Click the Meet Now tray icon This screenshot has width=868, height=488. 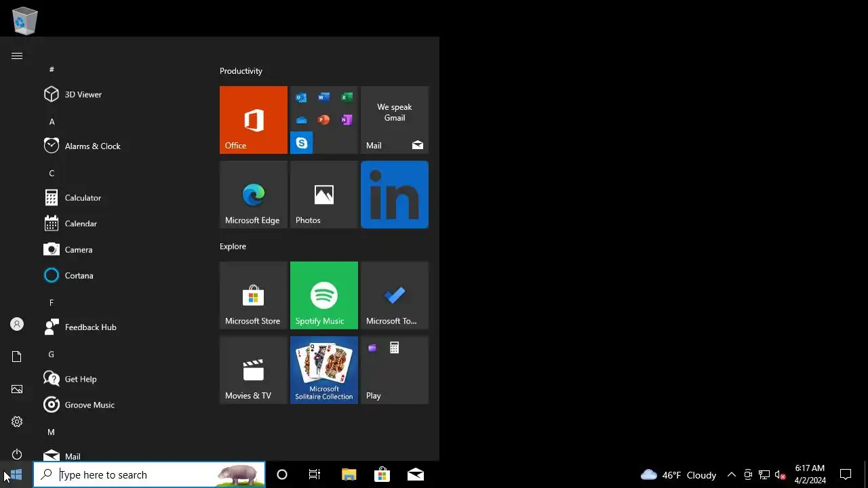(748, 474)
